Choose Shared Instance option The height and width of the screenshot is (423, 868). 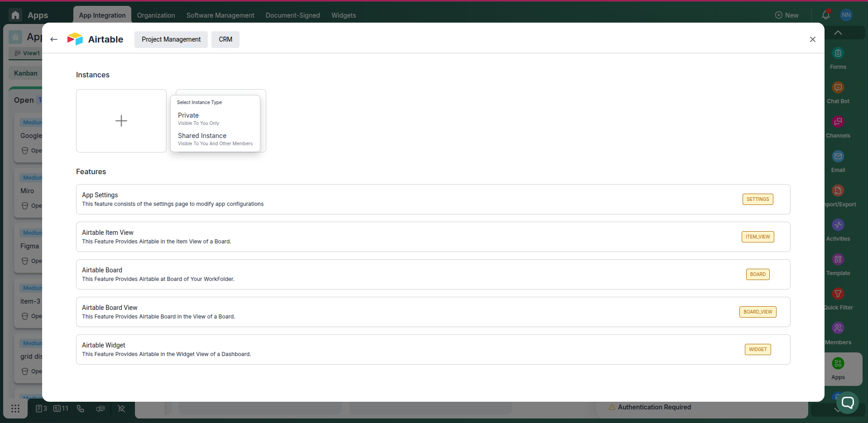(202, 139)
